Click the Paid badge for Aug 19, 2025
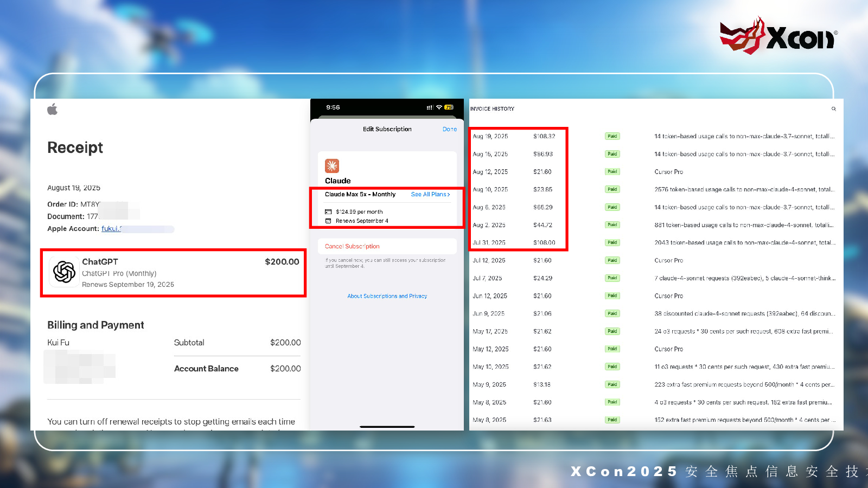Screen dimensions: 868x488 point(612,137)
